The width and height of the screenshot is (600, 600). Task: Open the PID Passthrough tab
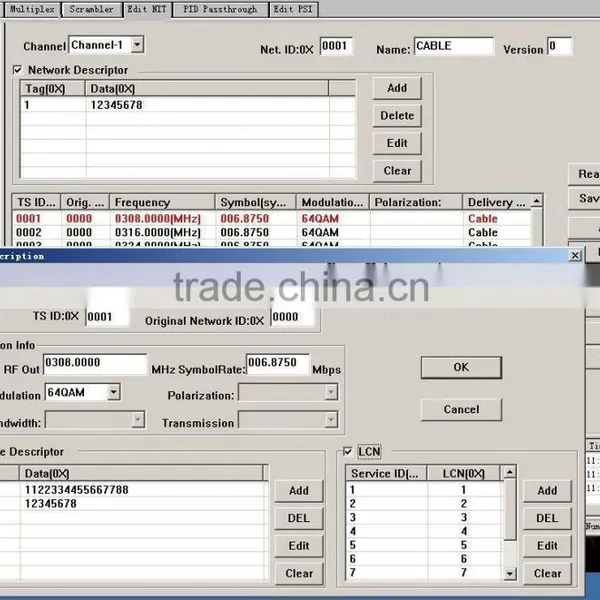(220, 9)
